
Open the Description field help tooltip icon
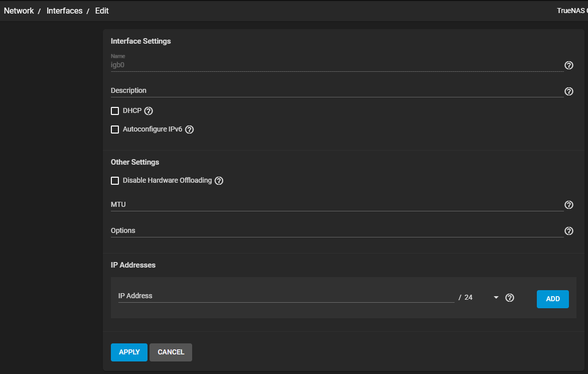[x=569, y=91]
